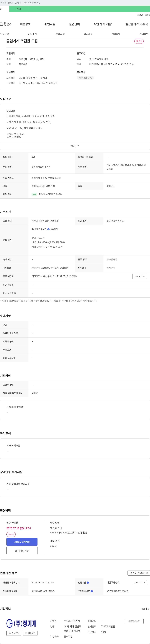Open 채용정보 이력 button

click(134, 621)
